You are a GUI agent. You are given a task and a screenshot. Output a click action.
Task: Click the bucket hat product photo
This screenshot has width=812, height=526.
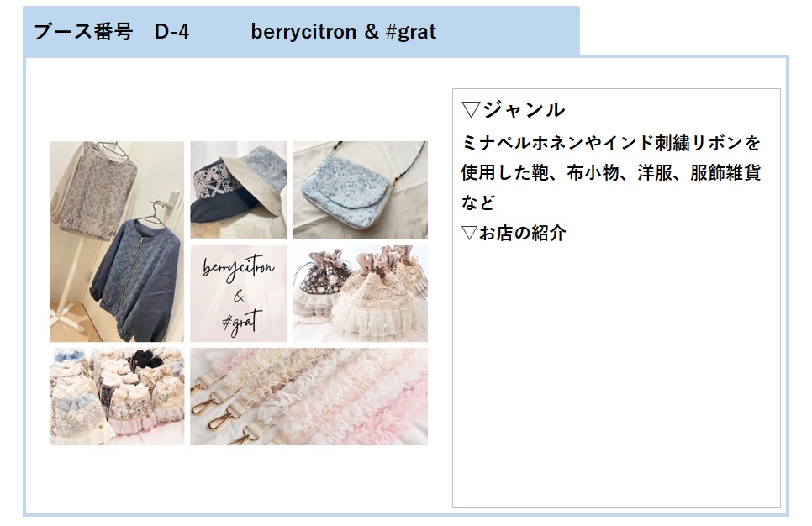tap(238, 190)
